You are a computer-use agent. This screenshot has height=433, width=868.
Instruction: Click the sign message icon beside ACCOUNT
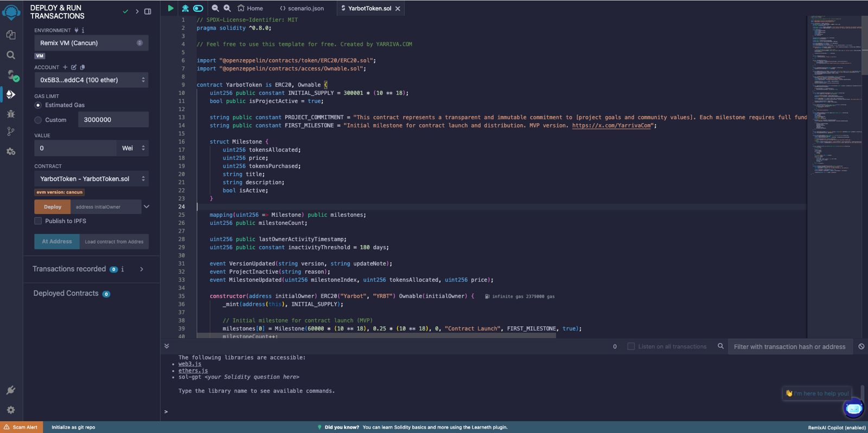point(74,67)
